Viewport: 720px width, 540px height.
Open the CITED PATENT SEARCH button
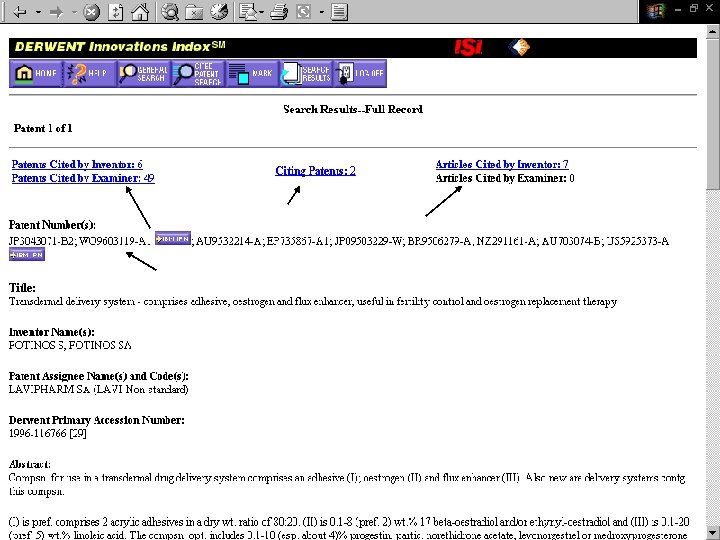[198, 73]
